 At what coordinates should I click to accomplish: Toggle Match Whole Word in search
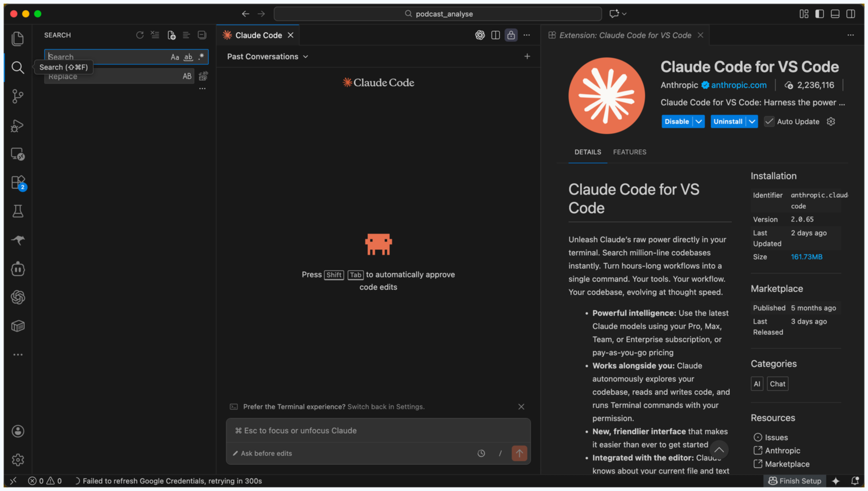(188, 57)
